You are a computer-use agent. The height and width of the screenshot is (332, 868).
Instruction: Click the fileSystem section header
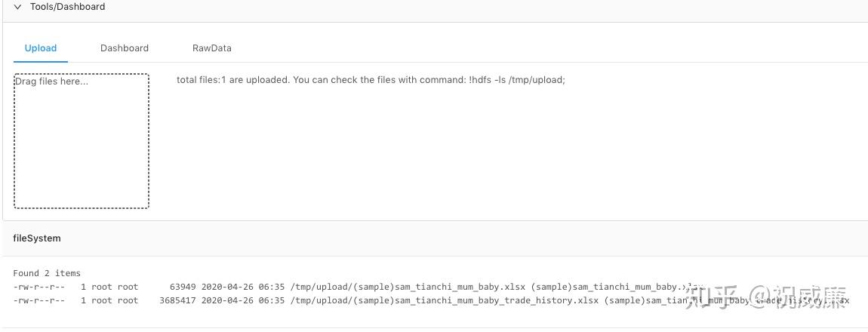point(37,238)
